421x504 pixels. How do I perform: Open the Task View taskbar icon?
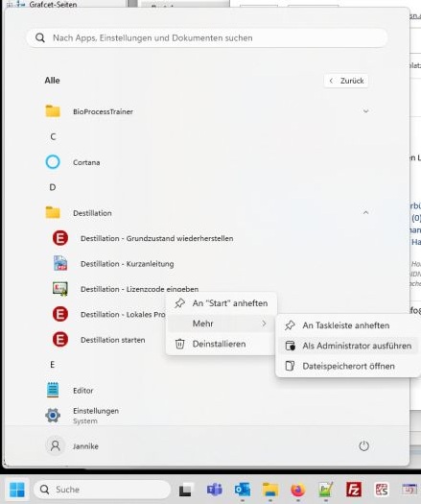pos(186,490)
